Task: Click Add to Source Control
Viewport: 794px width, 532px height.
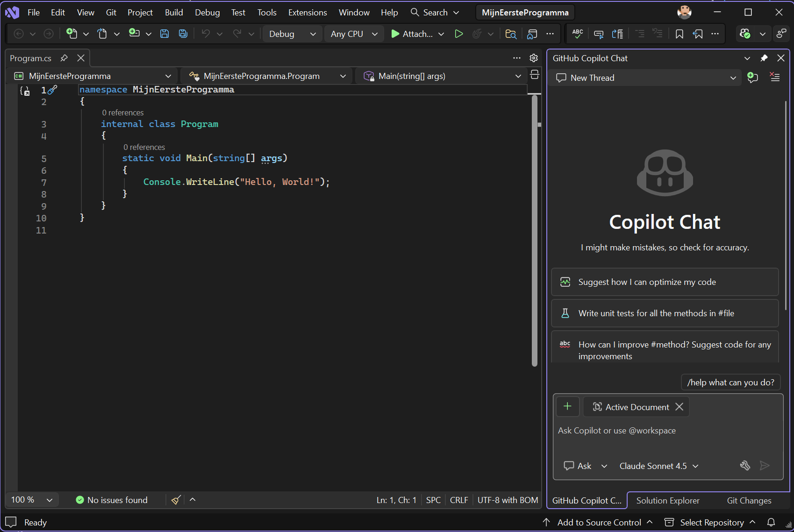Action: [x=599, y=522]
